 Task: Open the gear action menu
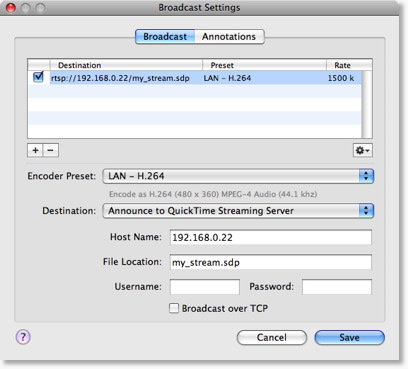click(363, 150)
